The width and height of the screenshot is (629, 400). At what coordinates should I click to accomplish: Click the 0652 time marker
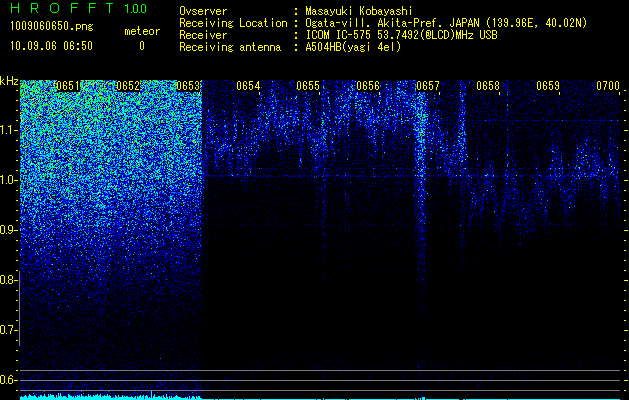(128, 86)
